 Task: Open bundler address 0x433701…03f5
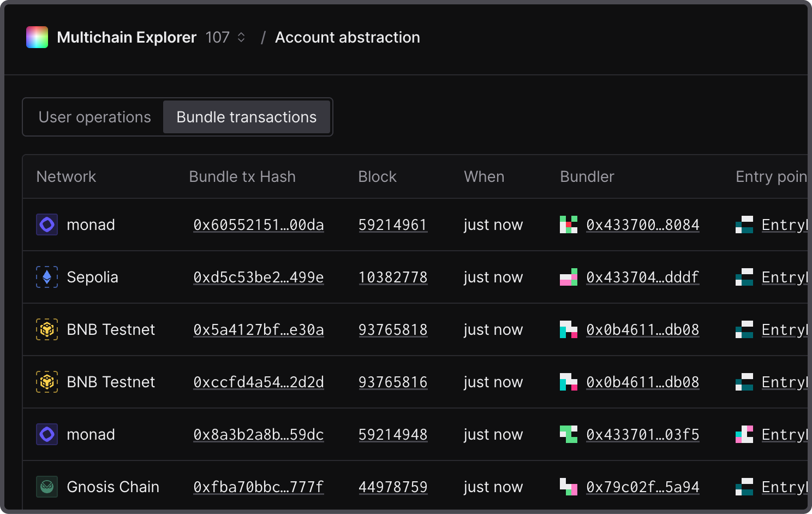pos(642,434)
